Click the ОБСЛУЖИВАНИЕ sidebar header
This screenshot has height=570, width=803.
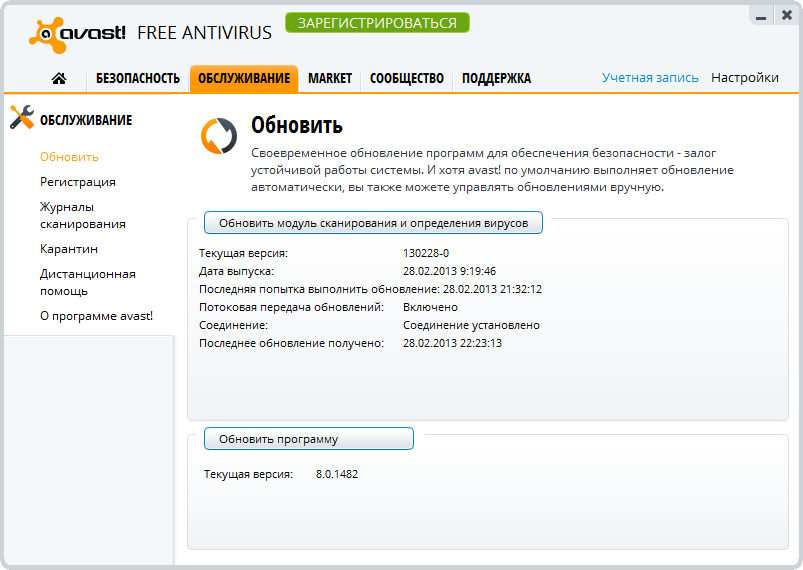[x=86, y=120]
